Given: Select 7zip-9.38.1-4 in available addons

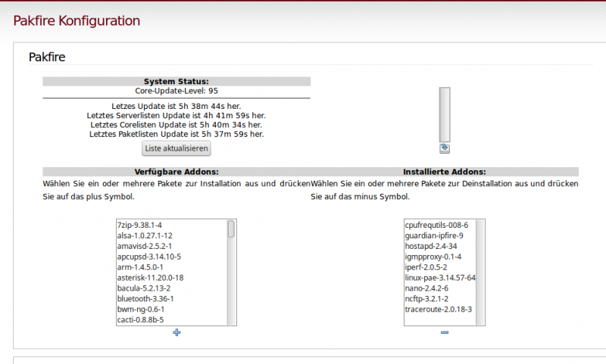Looking at the screenshot, I should click(x=172, y=225).
